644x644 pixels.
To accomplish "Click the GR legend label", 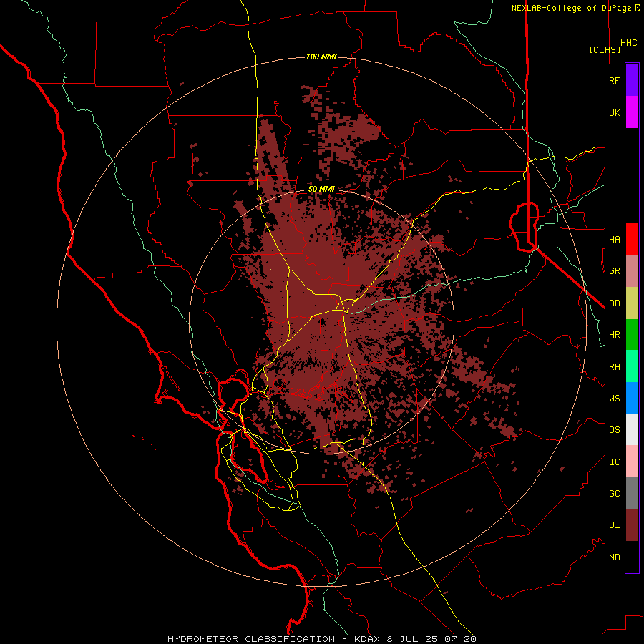I will (x=614, y=270).
